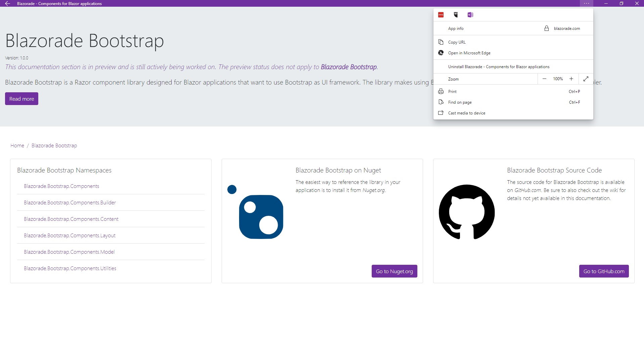
Task: Restore down the app window
Action: point(621,3)
